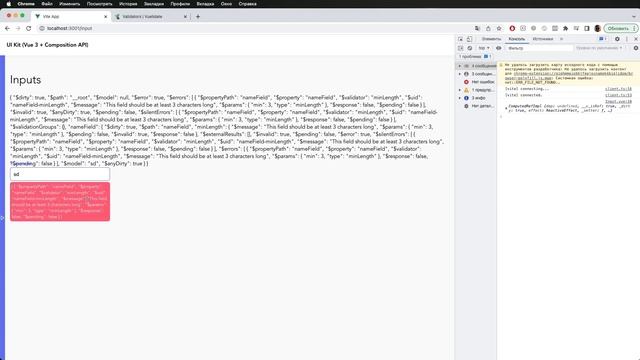The width and height of the screenshot is (640, 360).
Task: Expand the ComputedRefImpl logged object
Action: click(507, 108)
